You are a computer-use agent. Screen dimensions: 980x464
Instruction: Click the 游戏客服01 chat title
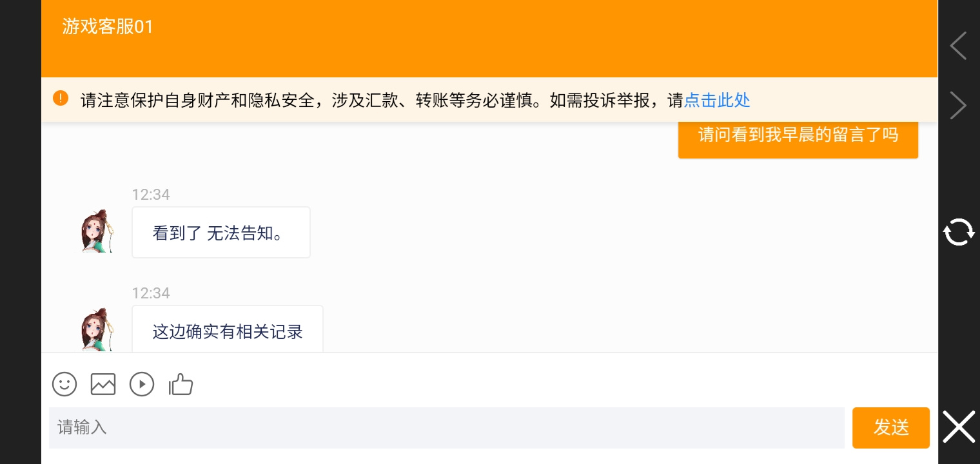click(108, 26)
